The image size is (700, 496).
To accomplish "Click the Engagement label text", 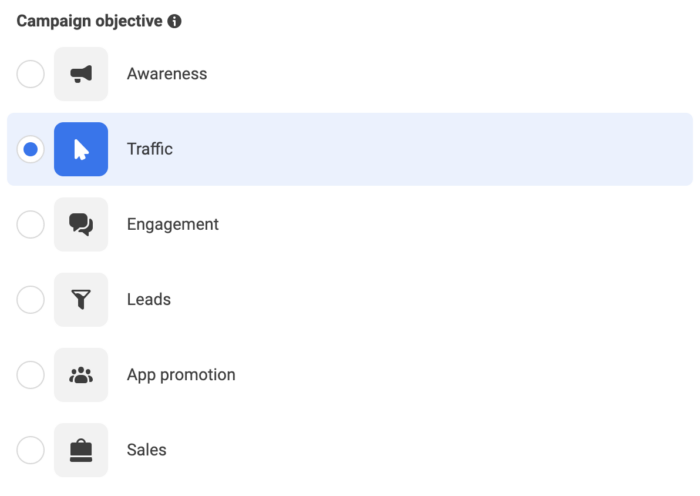I will point(173,225).
